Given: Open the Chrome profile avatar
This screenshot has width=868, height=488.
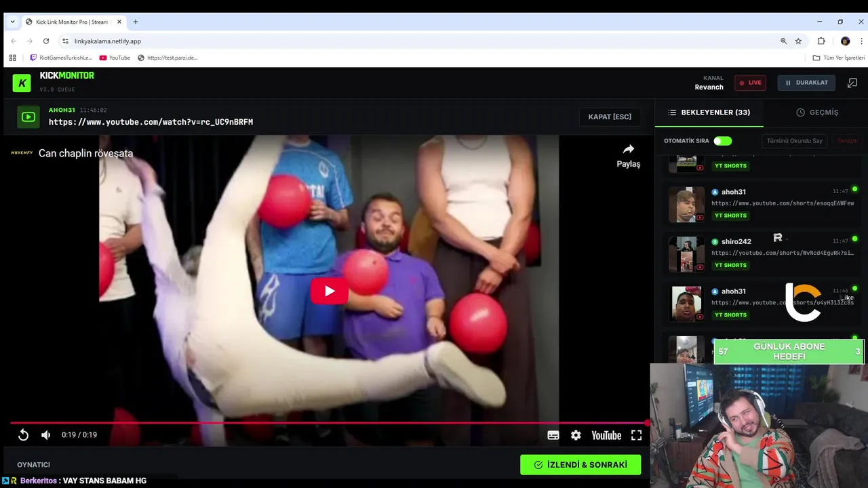Looking at the screenshot, I should click(845, 41).
